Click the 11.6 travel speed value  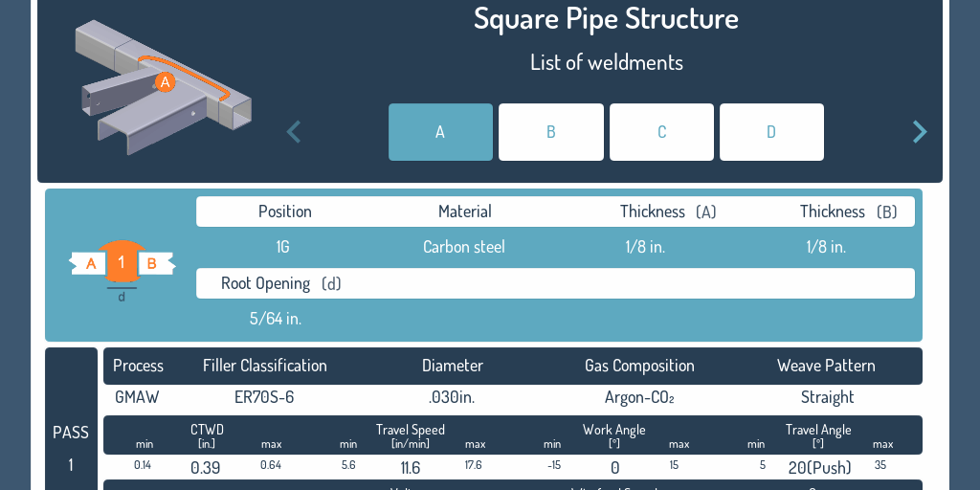411,468
